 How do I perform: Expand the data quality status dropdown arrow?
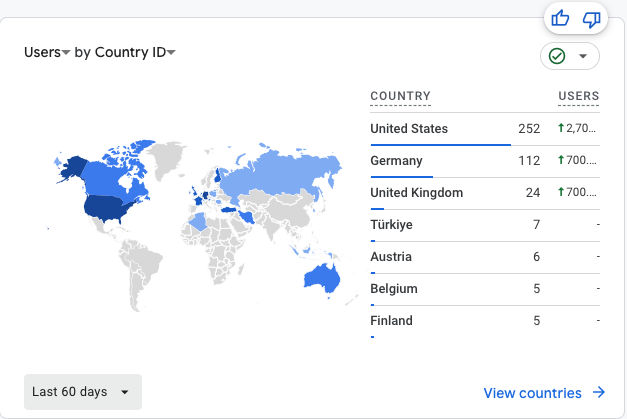(x=582, y=56)
